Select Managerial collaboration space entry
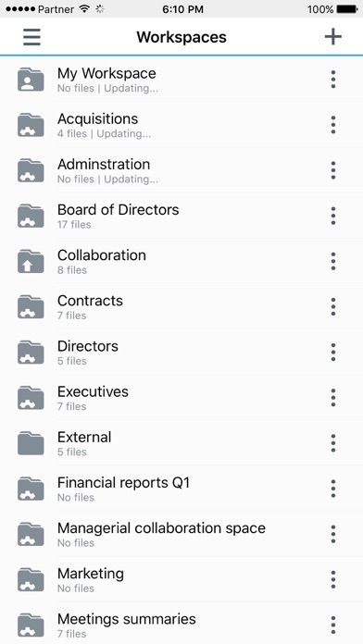This screenshot has width=363, height=644. pyautogui.click(x=181, y=534)
